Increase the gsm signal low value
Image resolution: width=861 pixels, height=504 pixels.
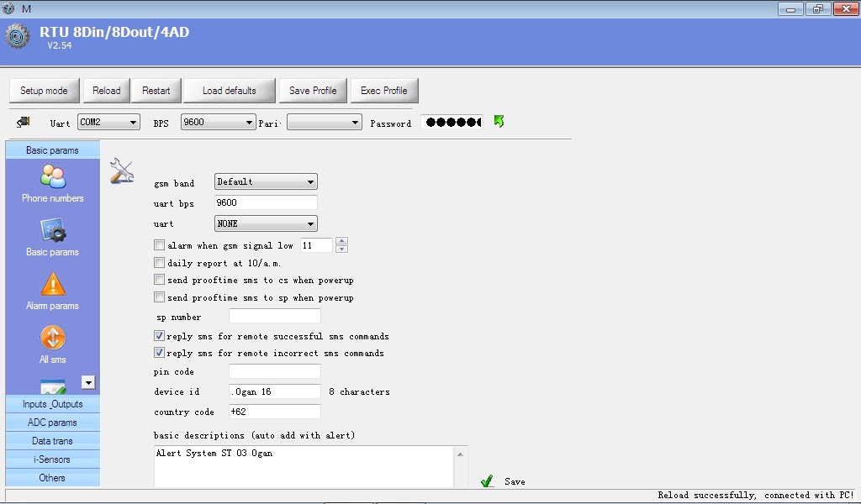point(341,241)
